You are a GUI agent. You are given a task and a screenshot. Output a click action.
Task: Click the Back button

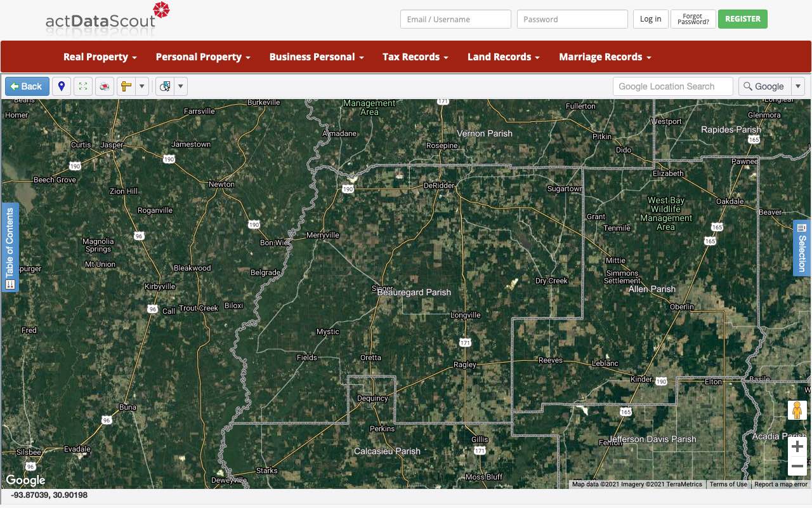[x=27, y=86]
